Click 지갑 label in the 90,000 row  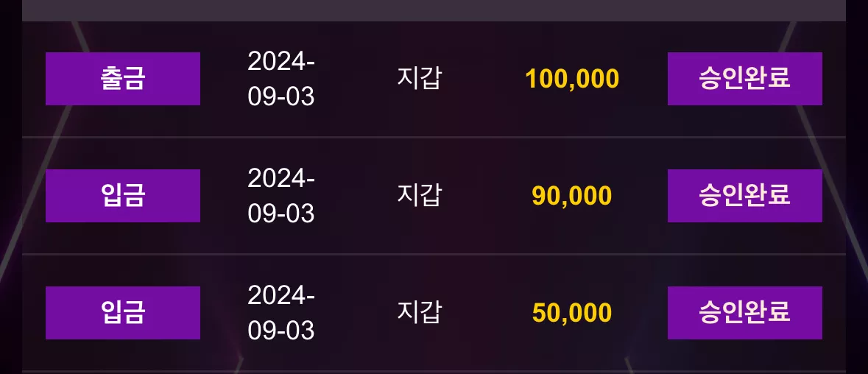point(419,195)
